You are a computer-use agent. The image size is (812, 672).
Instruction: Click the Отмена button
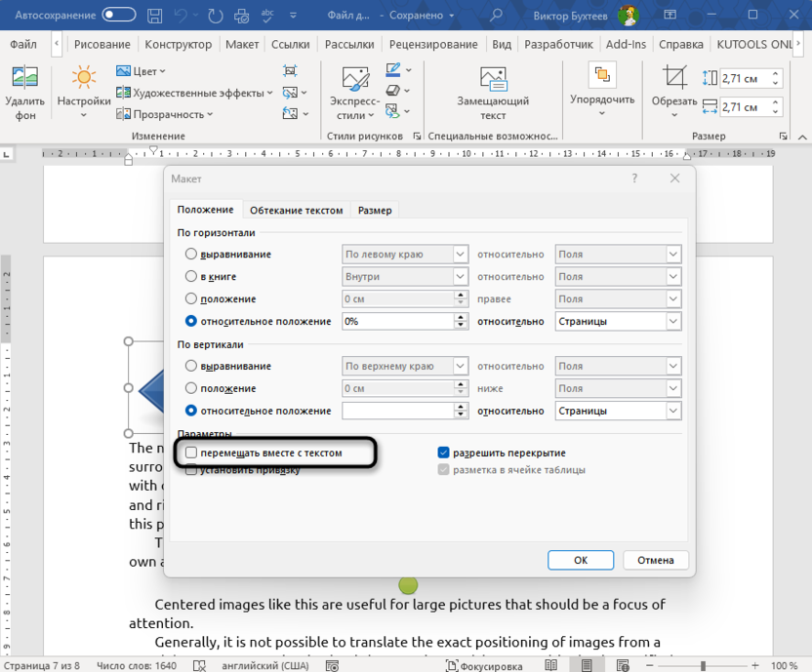(657, 560)
